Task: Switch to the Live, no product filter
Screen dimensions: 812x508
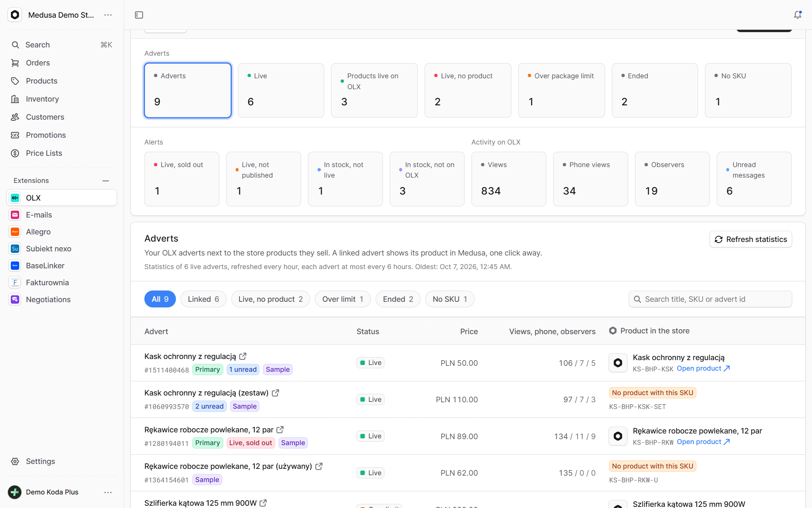Action: pos(270,299)
